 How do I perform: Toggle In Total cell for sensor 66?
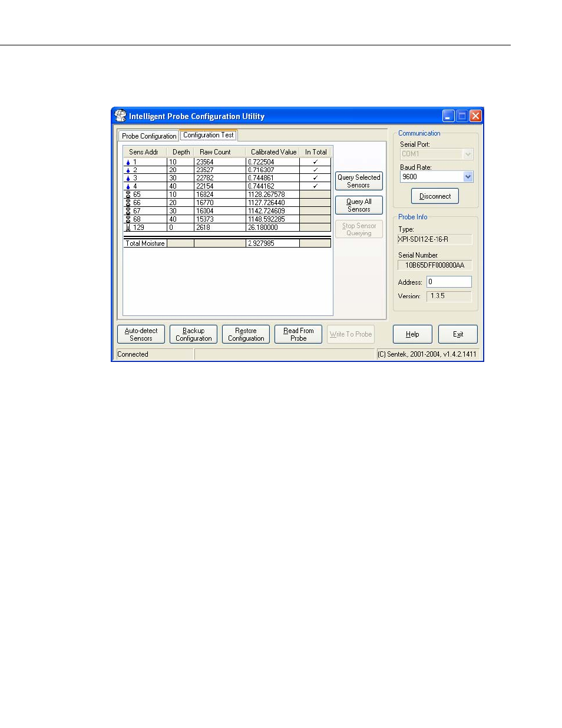click(x=315, y=203)
